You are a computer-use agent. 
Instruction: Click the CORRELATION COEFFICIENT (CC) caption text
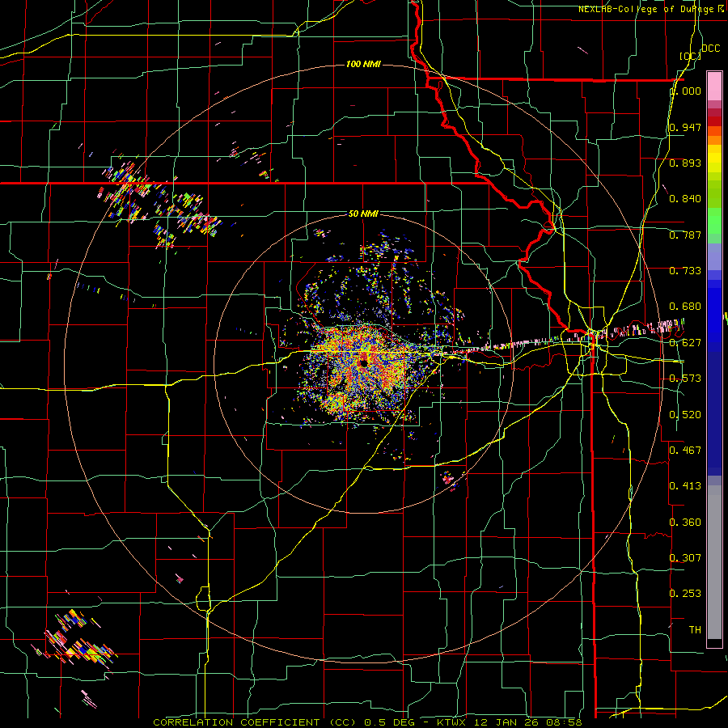[x=255, y=722]
